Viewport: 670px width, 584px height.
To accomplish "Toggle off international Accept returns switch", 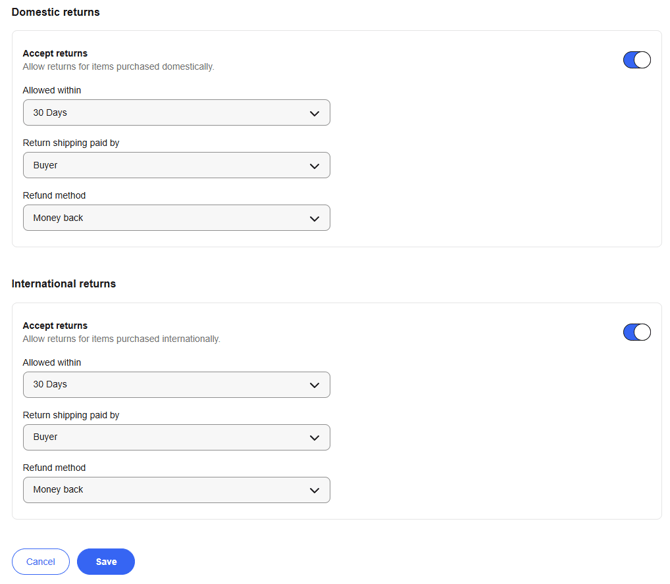I will click(636, 332).
